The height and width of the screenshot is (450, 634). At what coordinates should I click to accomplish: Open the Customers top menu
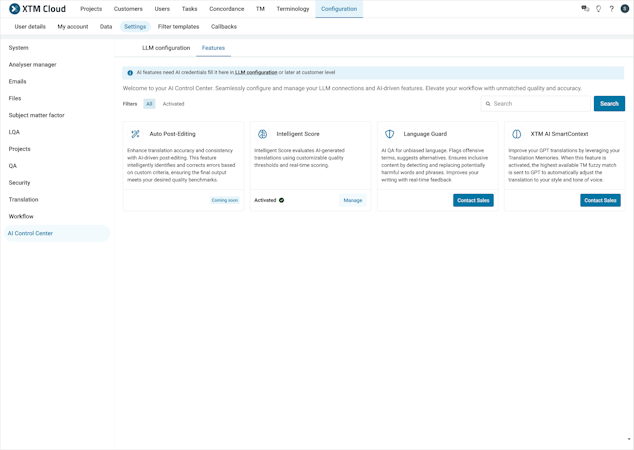pos(128,8)
